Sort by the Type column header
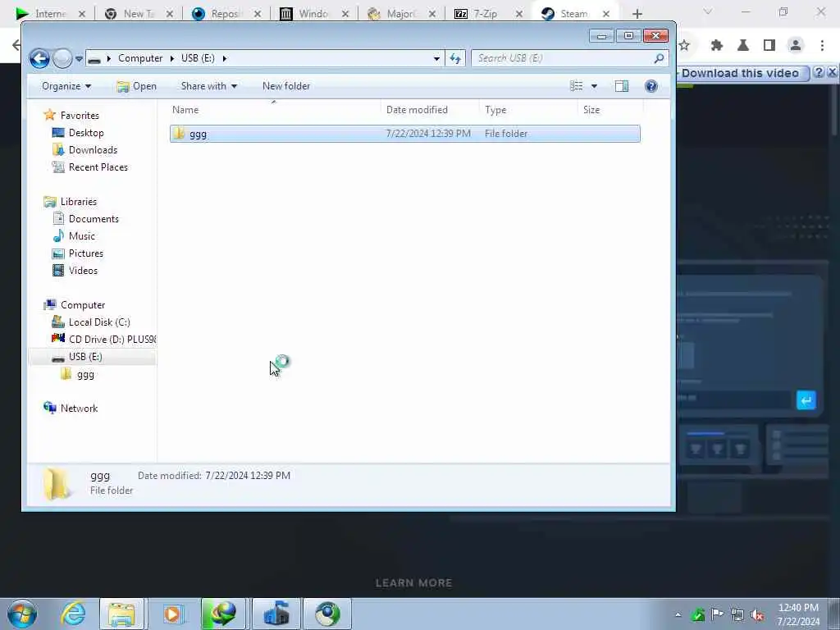The image size is (840, 630). click(x=529, y=109)
